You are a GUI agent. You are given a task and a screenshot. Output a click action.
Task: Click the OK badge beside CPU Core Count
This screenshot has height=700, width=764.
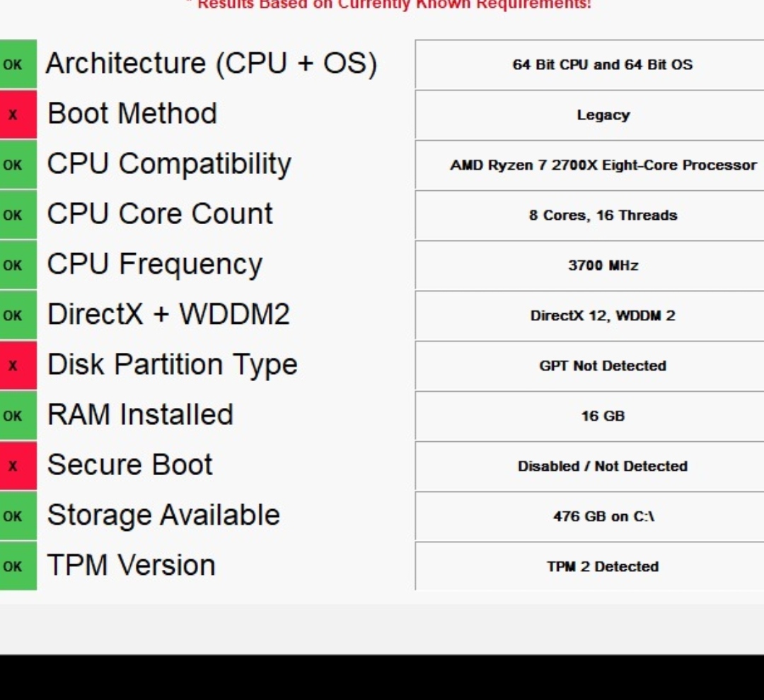click(16, 214)
